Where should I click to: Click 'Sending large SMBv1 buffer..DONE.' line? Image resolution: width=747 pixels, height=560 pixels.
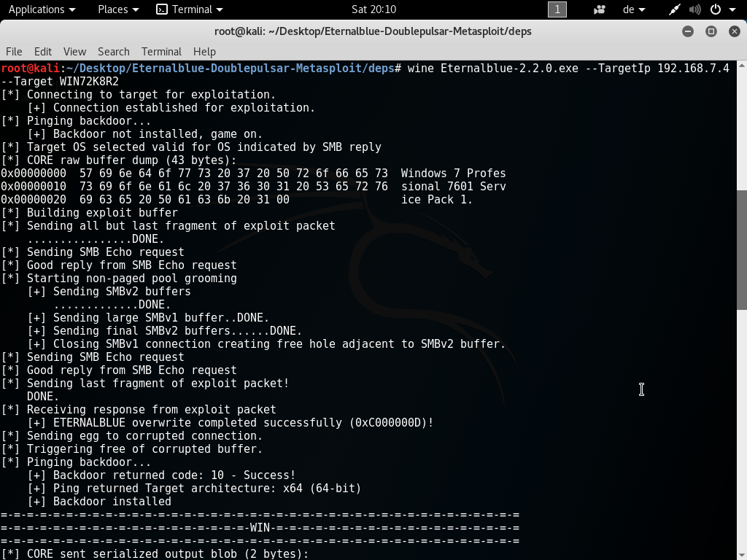[148, 318]
